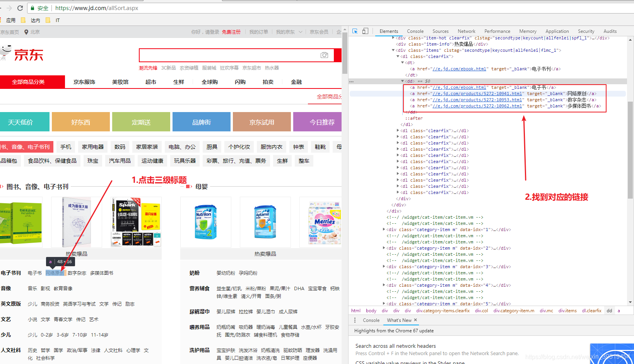Expand category-item data-idx 3 node
The height and width of the screenshot is (364, 634).
pos(384,267)
